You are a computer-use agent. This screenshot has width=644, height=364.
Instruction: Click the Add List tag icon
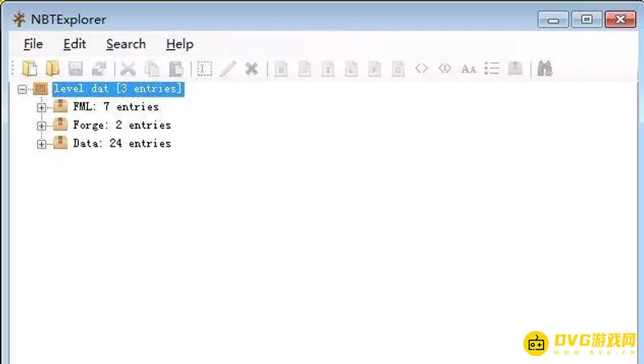click(492, 68)
